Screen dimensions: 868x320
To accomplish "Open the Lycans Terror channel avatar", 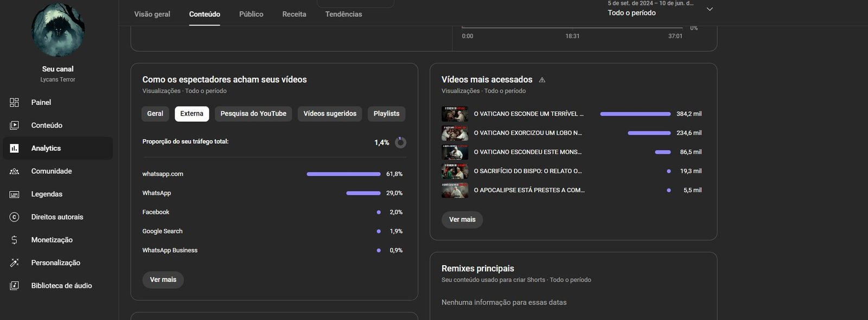I will pos(58,30).
